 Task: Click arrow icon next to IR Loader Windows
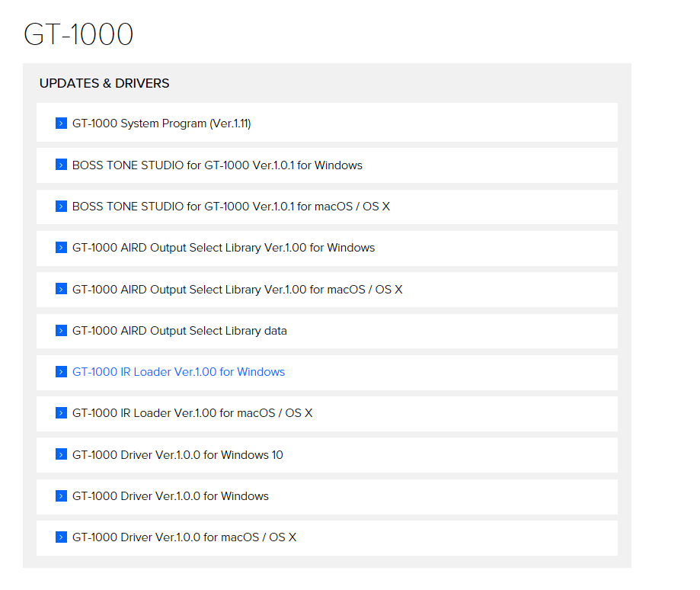tap(61, 371)
